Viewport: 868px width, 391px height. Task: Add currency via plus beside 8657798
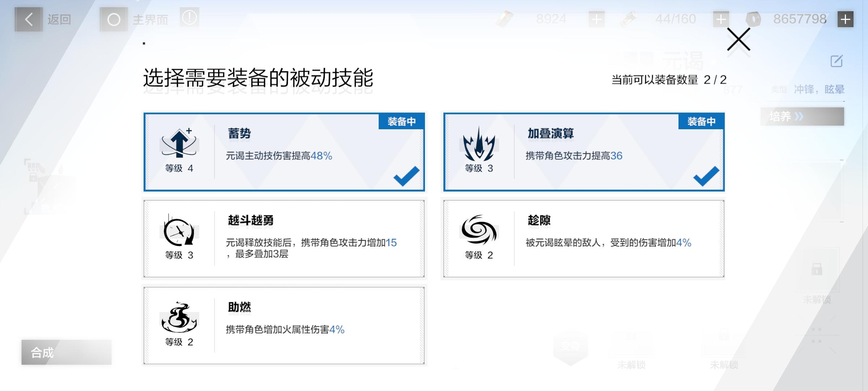pos(845,20)
